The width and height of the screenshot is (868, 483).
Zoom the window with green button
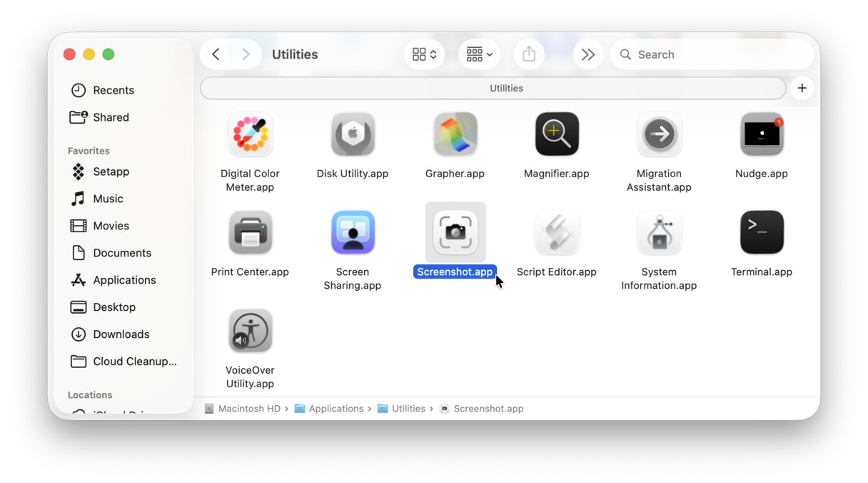tap(108, 54)
